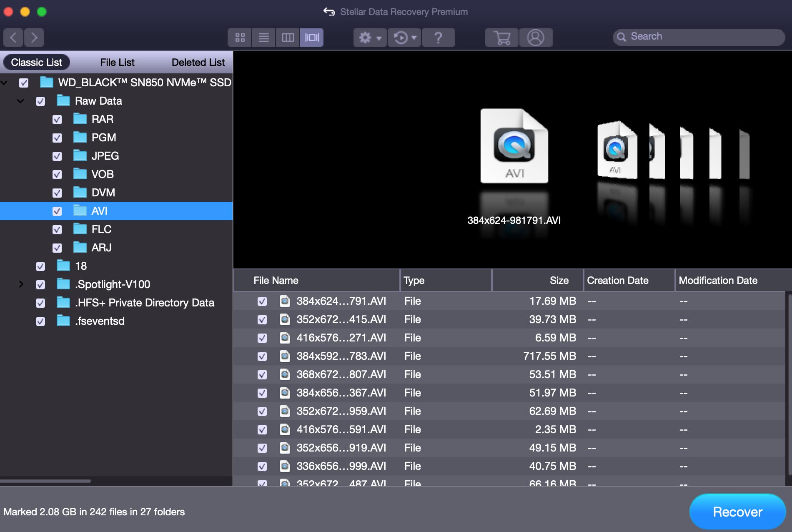Viewport: 792px width, 532px height.
Task: Click the shopping cart icon
Action: pyautogui.click(x=502, y=38)
